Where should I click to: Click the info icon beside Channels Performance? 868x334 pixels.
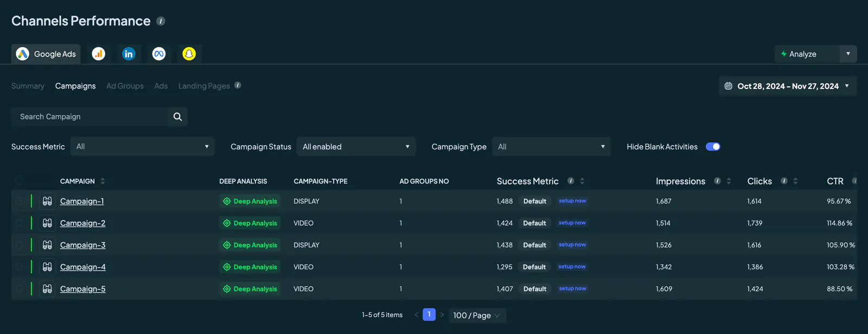pos(161,21)
